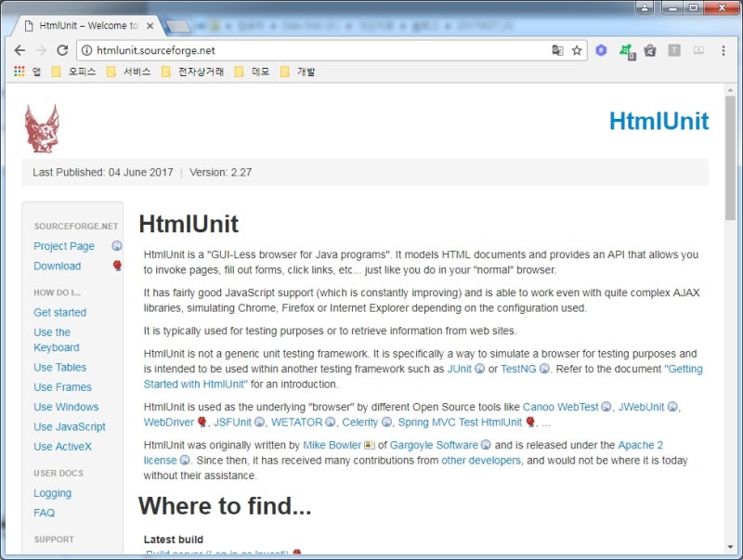Click the gray T extension icon
Screen dimensions: 743x560
[x=674, y=50]
